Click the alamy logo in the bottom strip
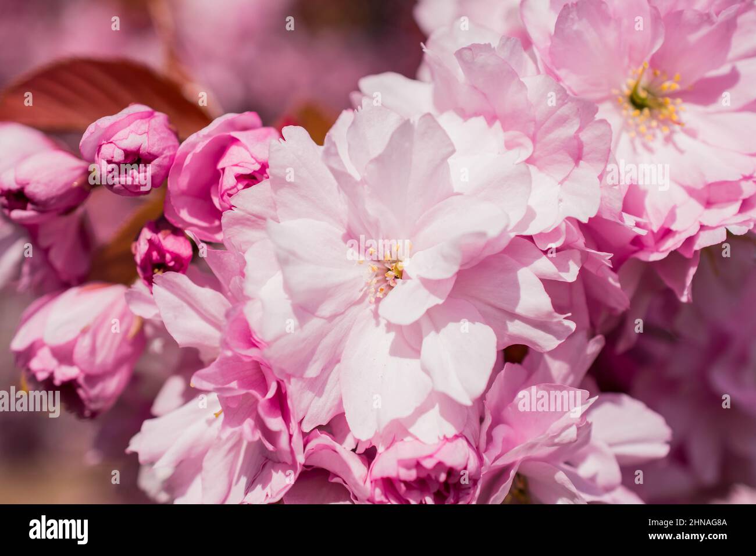 59,530
